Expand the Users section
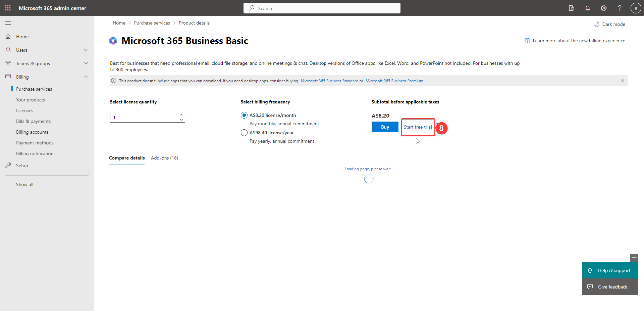Viewport: 644px width, 312px height. click(86, 50)
